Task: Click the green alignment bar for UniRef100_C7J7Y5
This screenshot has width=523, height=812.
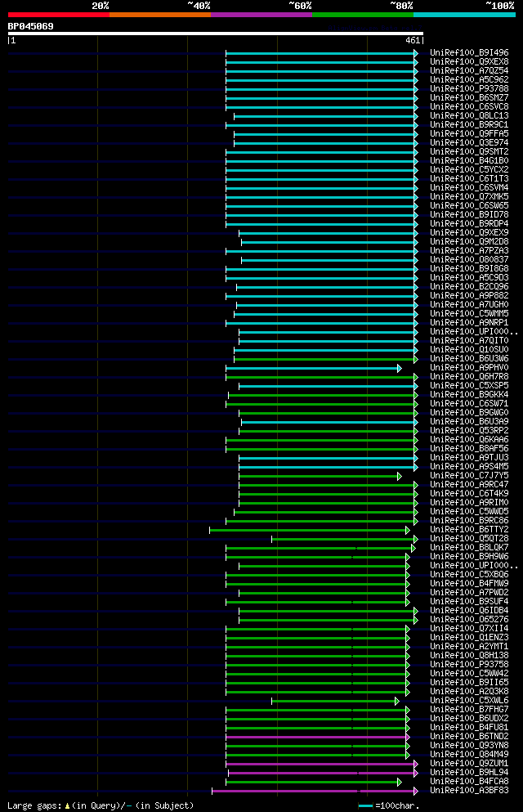Action: (x=320, y=476)
